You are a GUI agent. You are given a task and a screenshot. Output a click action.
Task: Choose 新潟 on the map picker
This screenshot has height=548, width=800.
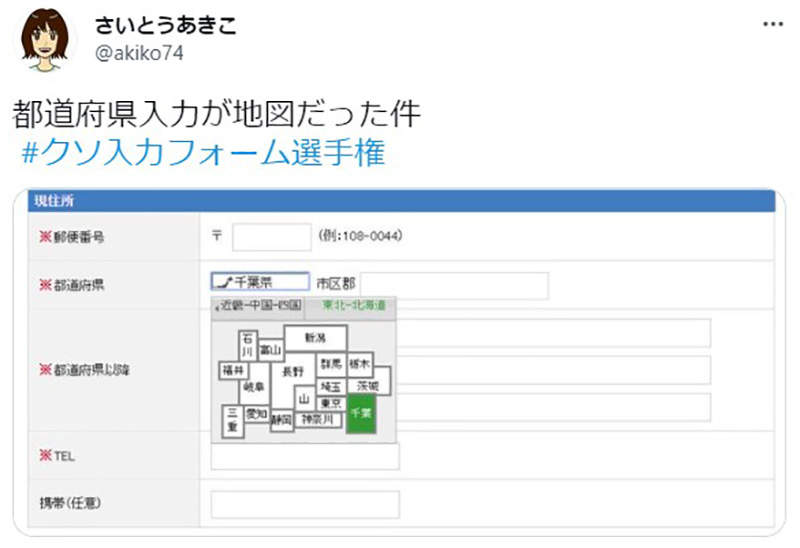point(315,338)
